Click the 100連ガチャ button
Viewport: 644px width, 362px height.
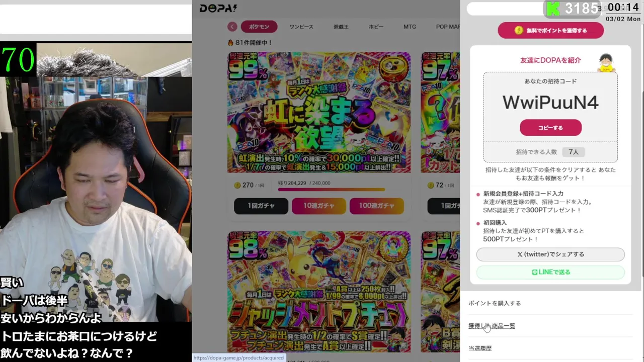click(x=377, y=206)
